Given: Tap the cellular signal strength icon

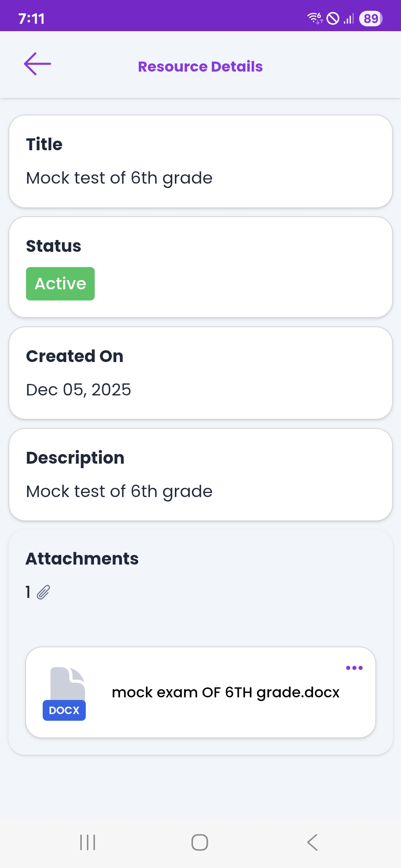Looking at the screenshot, I should [x=349, y=19].
